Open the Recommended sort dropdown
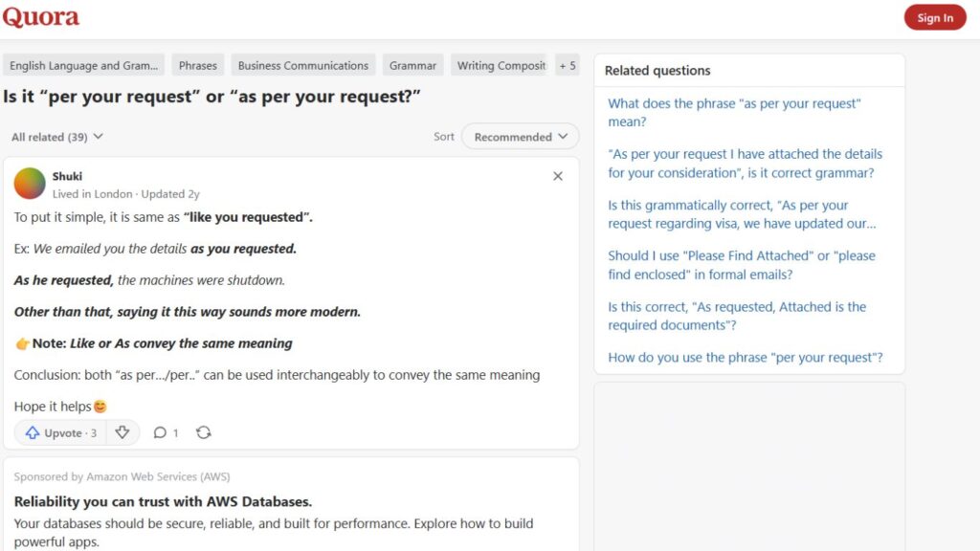980x551 pixels. point(520,136)
